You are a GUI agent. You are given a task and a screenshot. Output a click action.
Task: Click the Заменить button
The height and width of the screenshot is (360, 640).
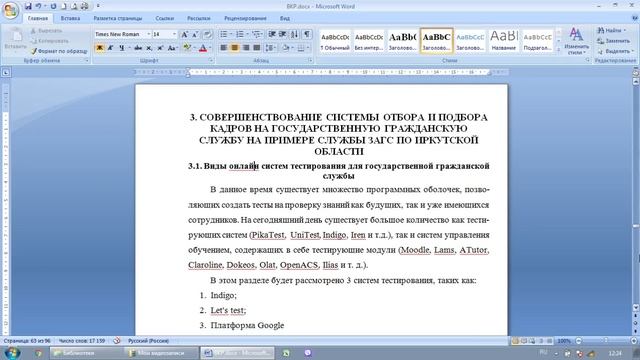[x=613, y=41]
